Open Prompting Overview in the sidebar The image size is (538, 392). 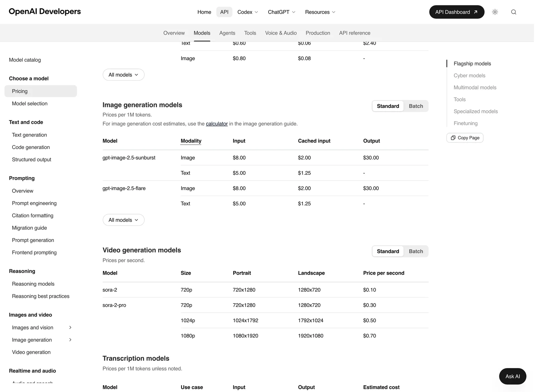point(23,191)
